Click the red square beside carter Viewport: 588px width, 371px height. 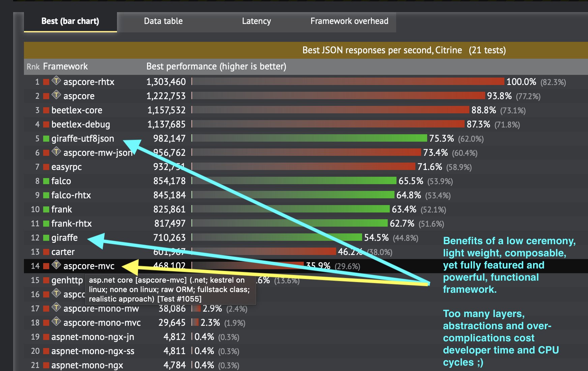click(46, 252)
